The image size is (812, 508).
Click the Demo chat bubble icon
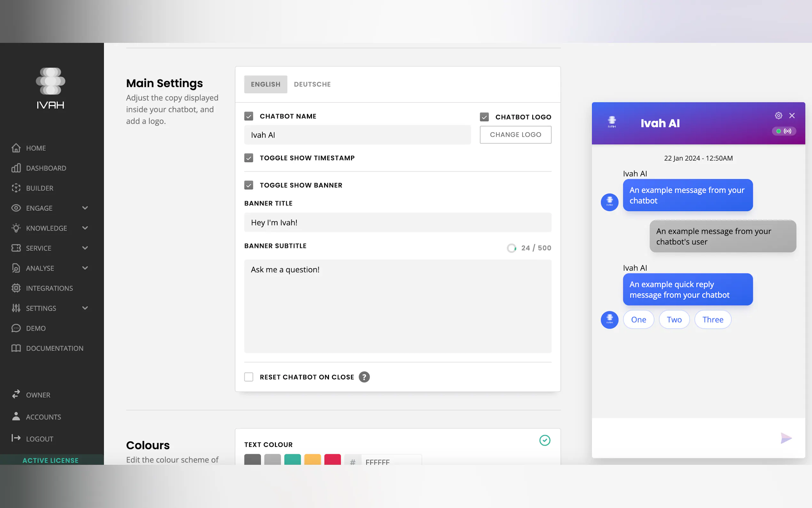16,328
